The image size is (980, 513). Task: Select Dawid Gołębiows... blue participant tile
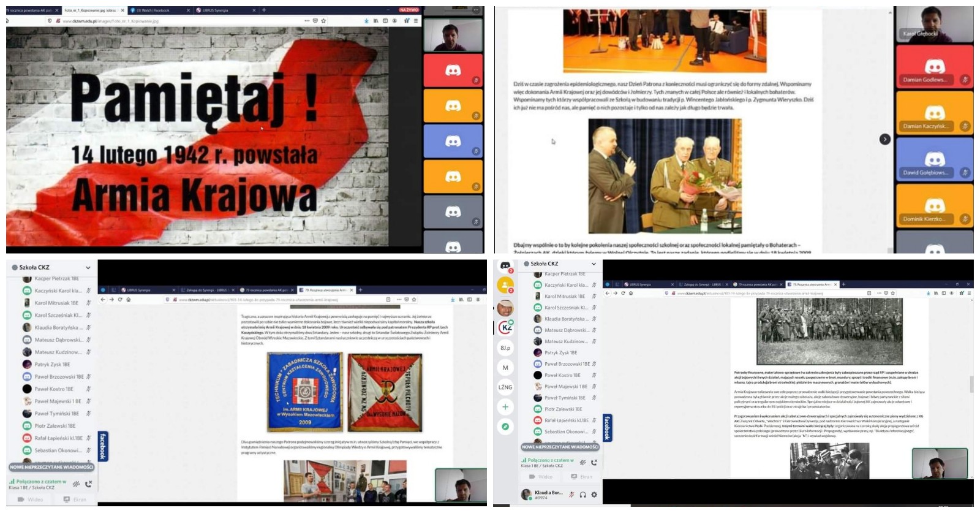(935, 159)
